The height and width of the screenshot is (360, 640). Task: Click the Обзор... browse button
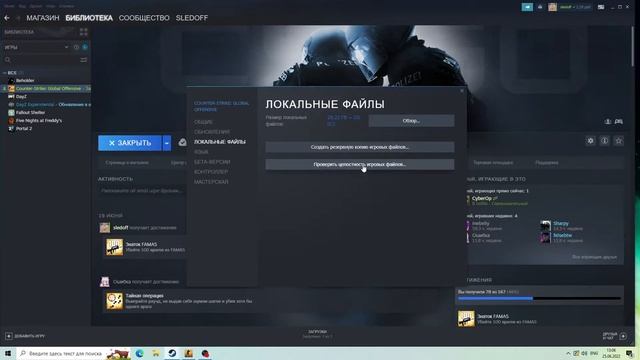[411, 121]
